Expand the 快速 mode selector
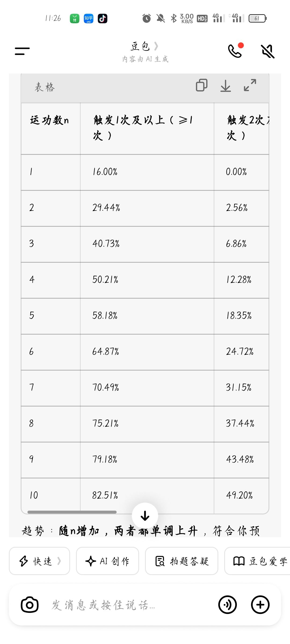290x644 pixels. tap(39, 561)
